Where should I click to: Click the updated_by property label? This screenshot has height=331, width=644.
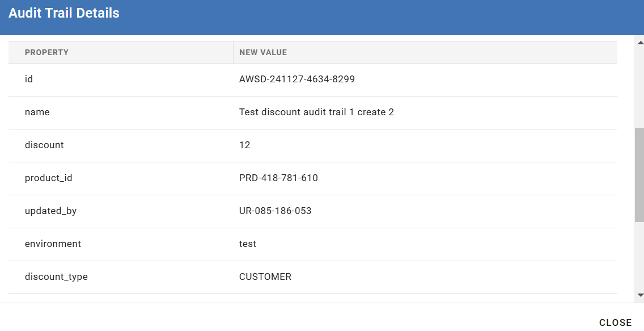pos(50,211)
